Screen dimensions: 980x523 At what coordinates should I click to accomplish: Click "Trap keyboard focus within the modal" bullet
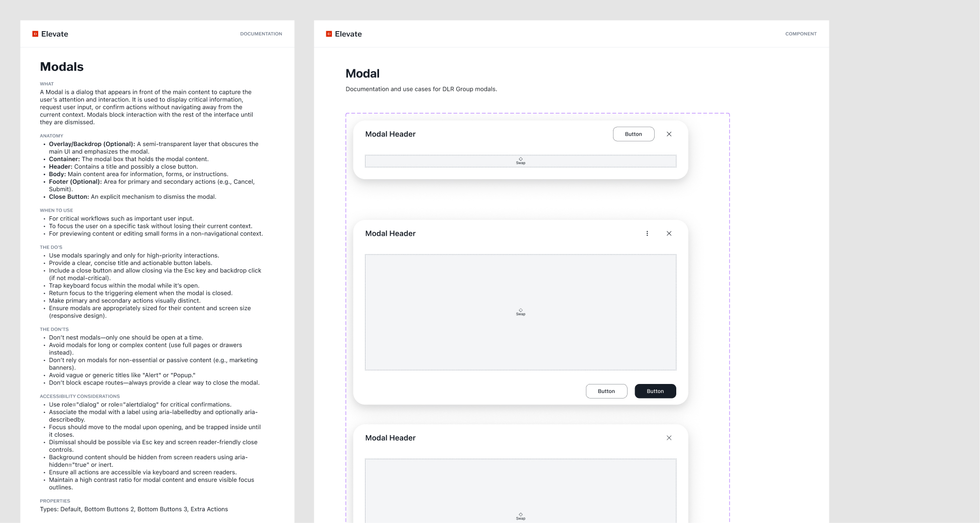point(124,286)
